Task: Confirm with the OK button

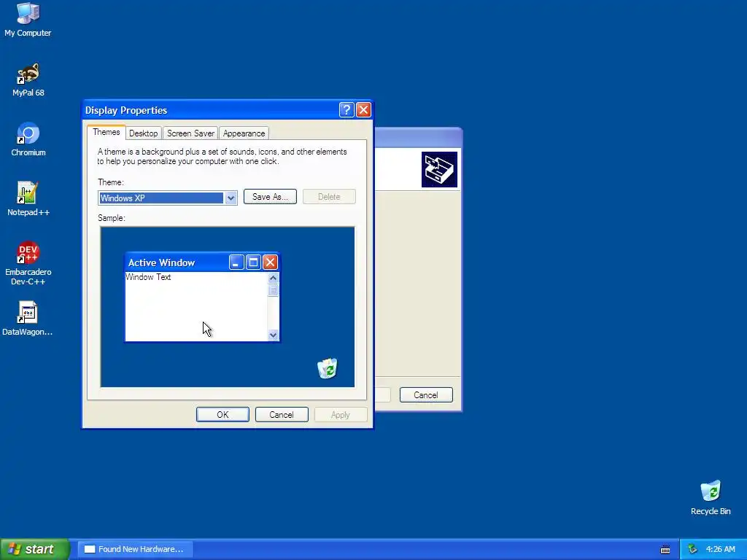Action: (222, 415)
